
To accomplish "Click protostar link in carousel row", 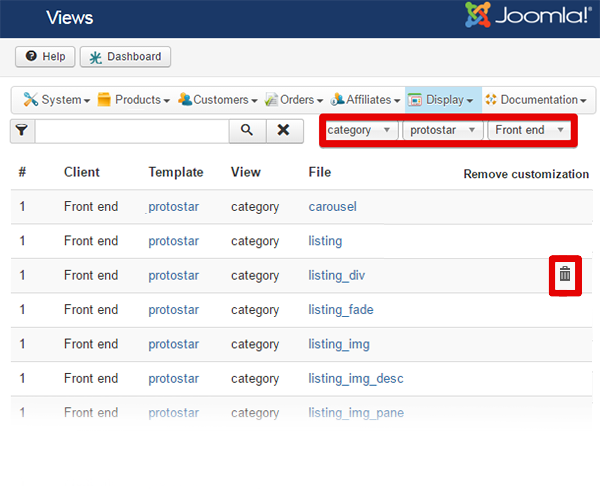I will coord(174,207).
